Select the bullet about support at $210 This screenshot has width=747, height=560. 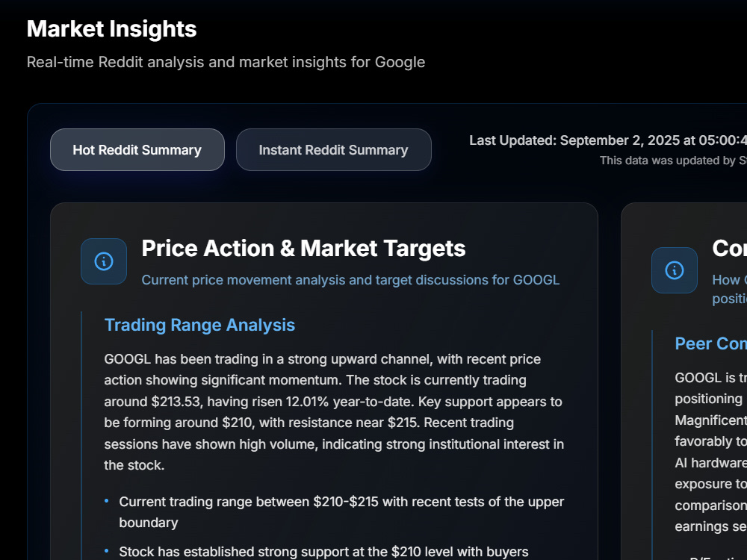point(323,552)
